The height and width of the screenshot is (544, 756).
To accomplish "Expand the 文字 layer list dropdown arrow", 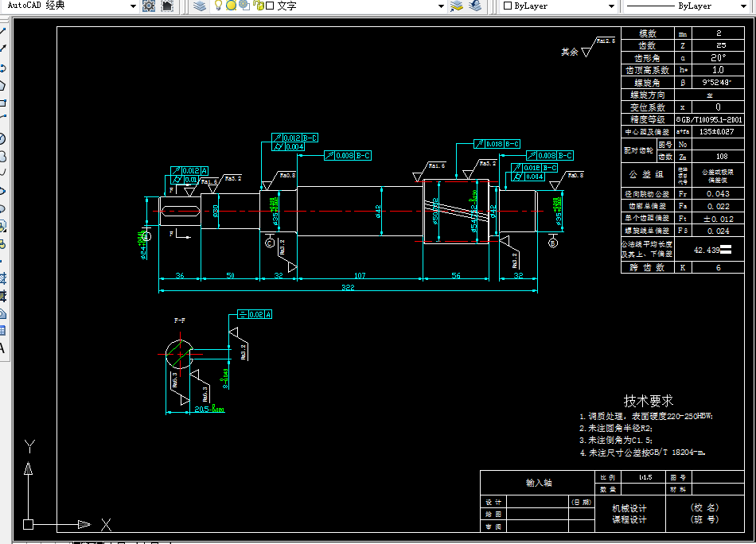I will point(441,6).
